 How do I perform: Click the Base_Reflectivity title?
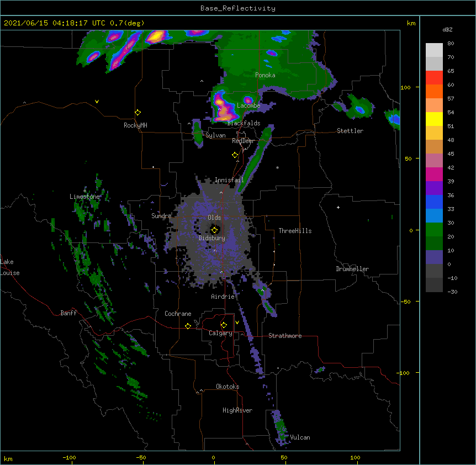click(x=238, y=8)
